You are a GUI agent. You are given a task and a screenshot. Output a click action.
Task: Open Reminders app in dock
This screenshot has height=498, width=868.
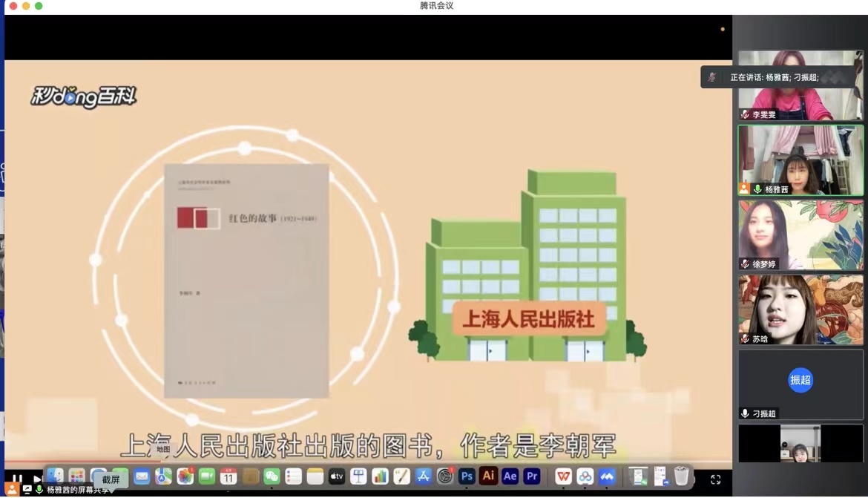[293, 476]
